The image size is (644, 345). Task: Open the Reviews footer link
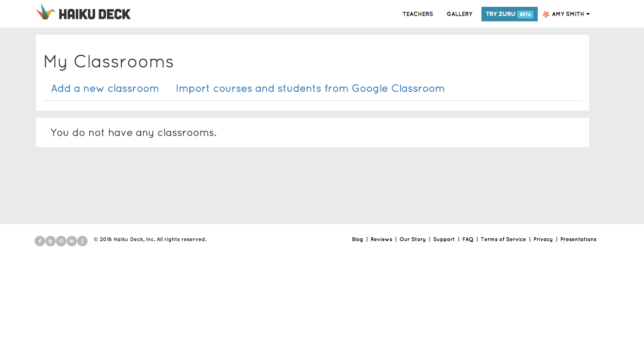[381, 239]
